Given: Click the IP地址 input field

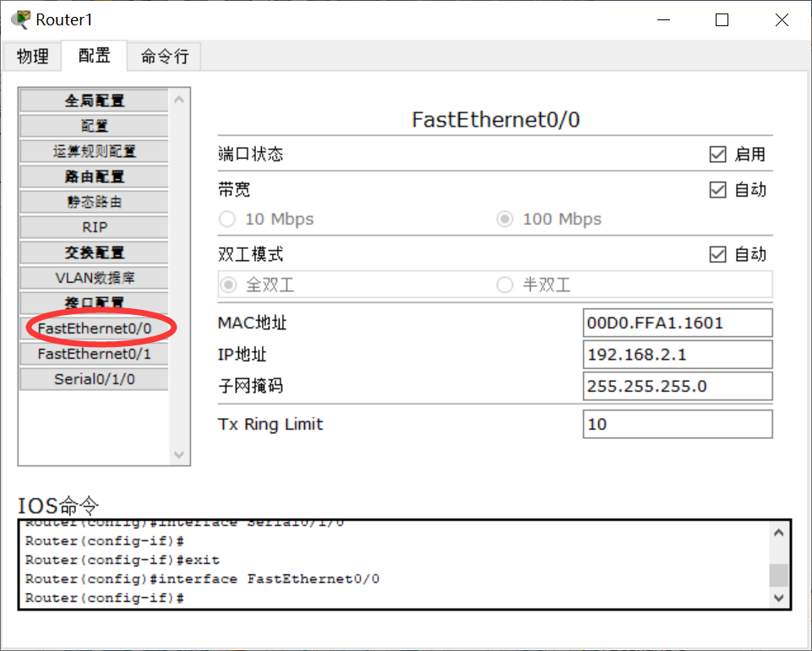Looking at the screenshot, I should click(676, 355).
